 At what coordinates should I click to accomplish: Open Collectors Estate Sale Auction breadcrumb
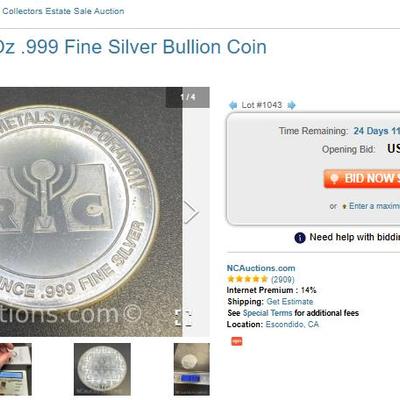62,11
